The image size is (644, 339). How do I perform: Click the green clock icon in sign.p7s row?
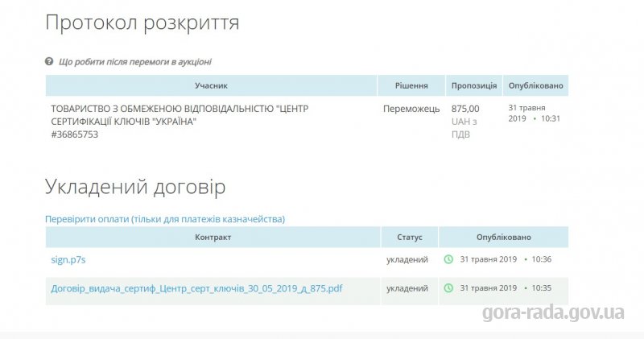pyautogui.click(x=448, y=259)
